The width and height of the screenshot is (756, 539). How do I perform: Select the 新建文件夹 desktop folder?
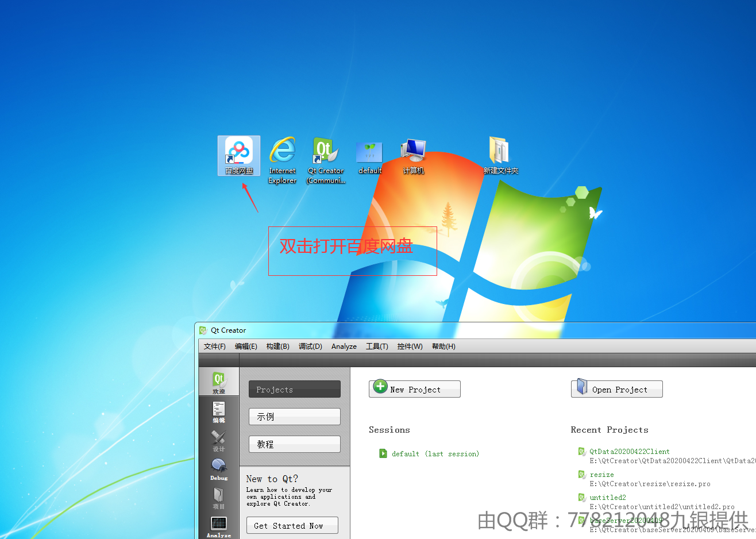point(500,156)
